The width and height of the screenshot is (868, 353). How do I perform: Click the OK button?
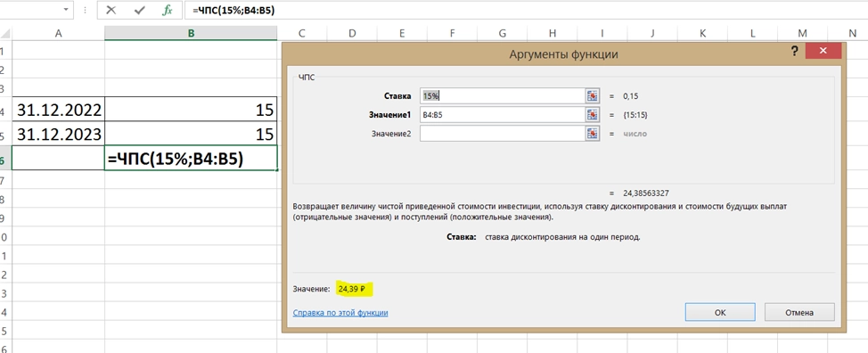(x=720, y=312)
